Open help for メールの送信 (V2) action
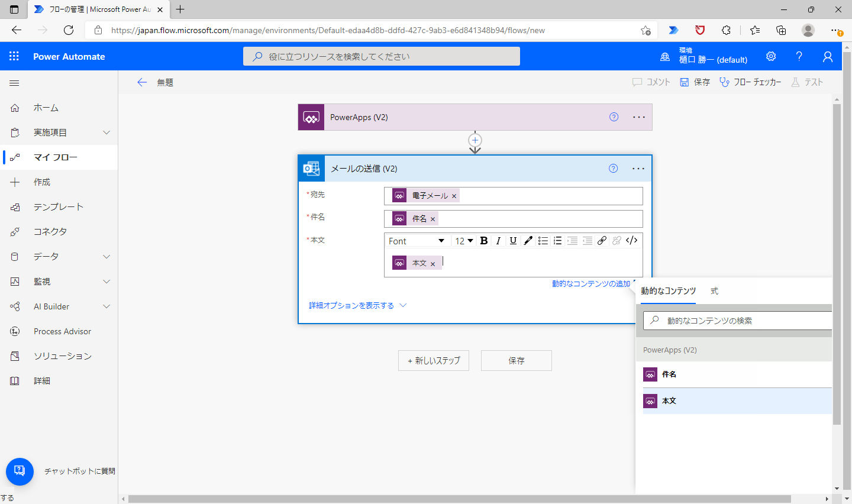Image resolution: width=852 pixels, height=504 pixels. (x=614, y=169)
